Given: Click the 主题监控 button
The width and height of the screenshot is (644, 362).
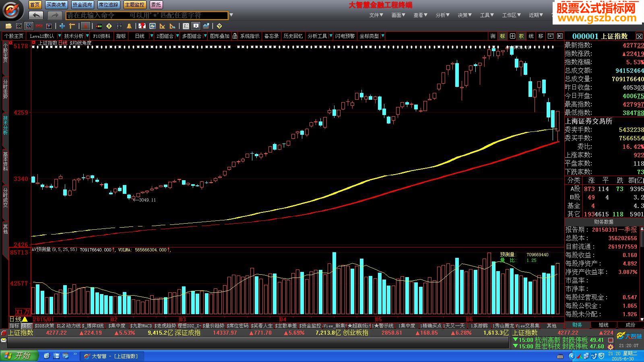Looking at the screenshot, I should [134, 5].
